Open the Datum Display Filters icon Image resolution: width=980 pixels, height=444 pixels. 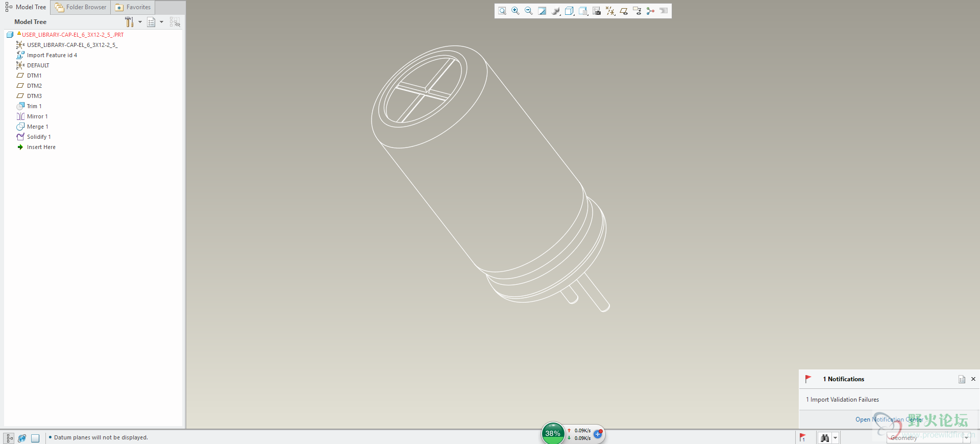(610, 11)
